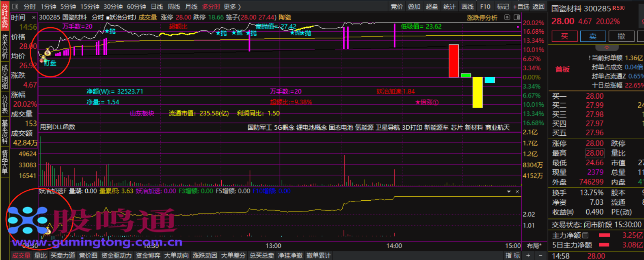This screenshot has width=644, height=260.
Task: Switch to the 5分钟 chart period
Action: (68, 6)
